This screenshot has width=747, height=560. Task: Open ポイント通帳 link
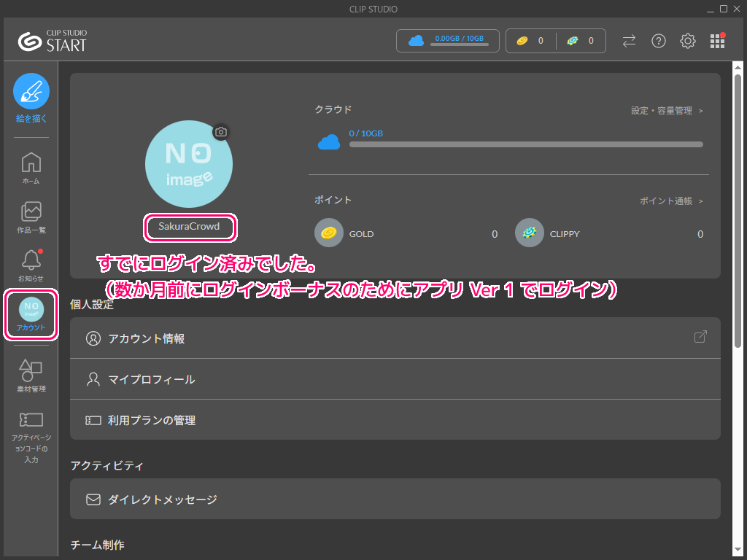coord(671,201)
